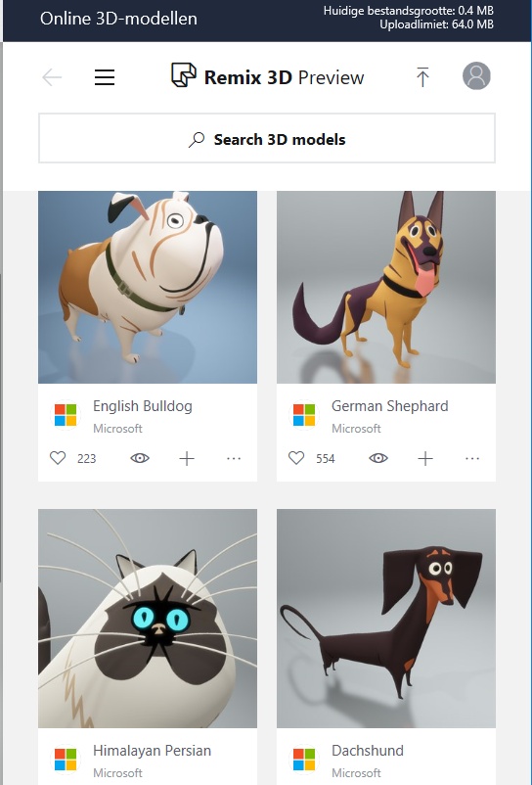Add English Bulldog with plus icon
Viewport: 532px width, 785px height.
coord(187,459)
